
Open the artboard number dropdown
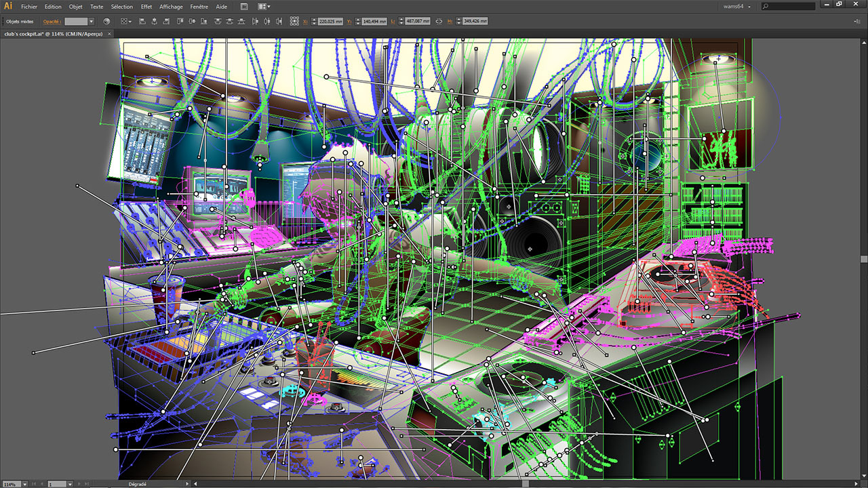coord(70,484)
